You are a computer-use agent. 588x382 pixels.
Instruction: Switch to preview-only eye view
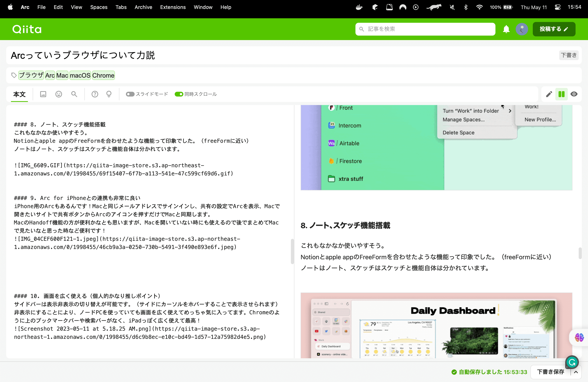point(574,94)
